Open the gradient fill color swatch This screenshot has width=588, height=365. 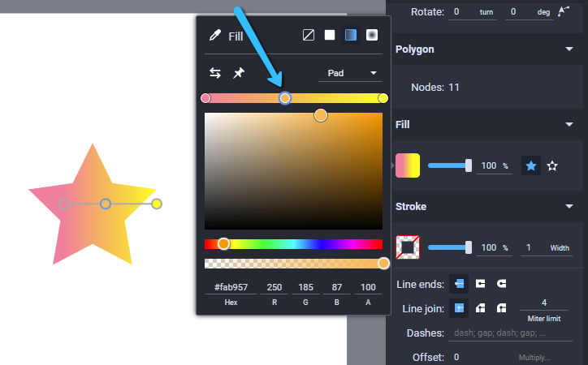pos(408,165)
